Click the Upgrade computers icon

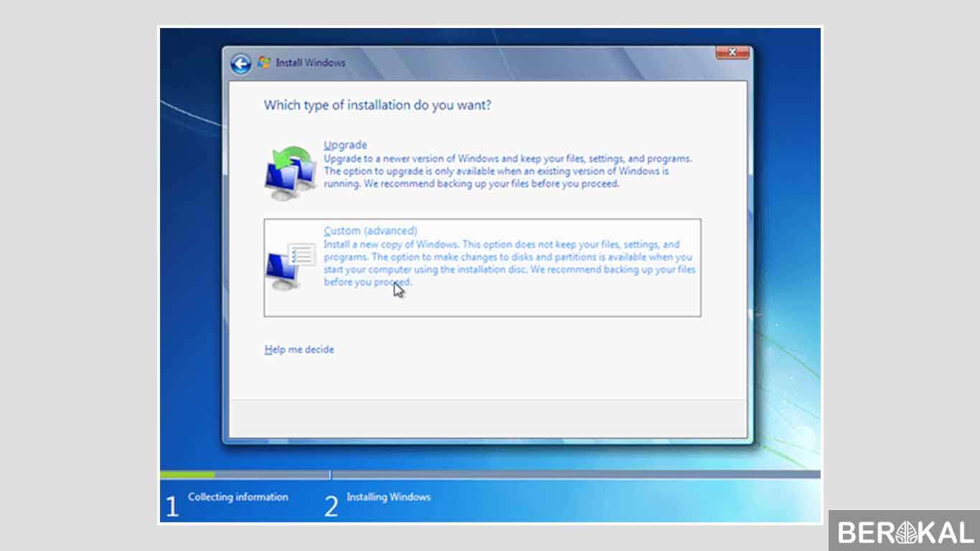pos(291,173)
